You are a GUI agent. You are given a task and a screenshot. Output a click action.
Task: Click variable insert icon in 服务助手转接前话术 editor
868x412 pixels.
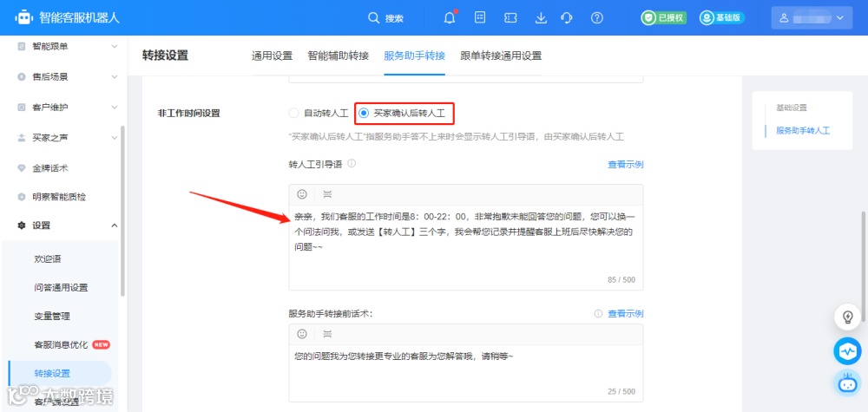[328, 334]
